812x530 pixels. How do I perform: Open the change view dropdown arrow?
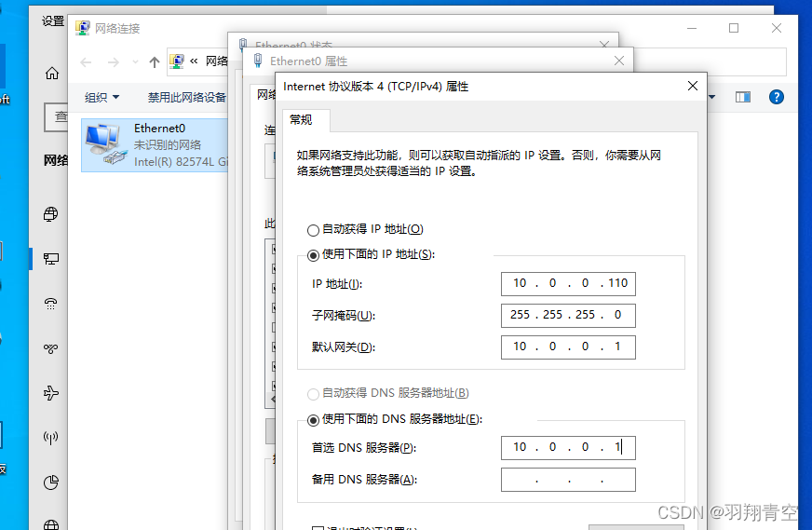point(712,97)
